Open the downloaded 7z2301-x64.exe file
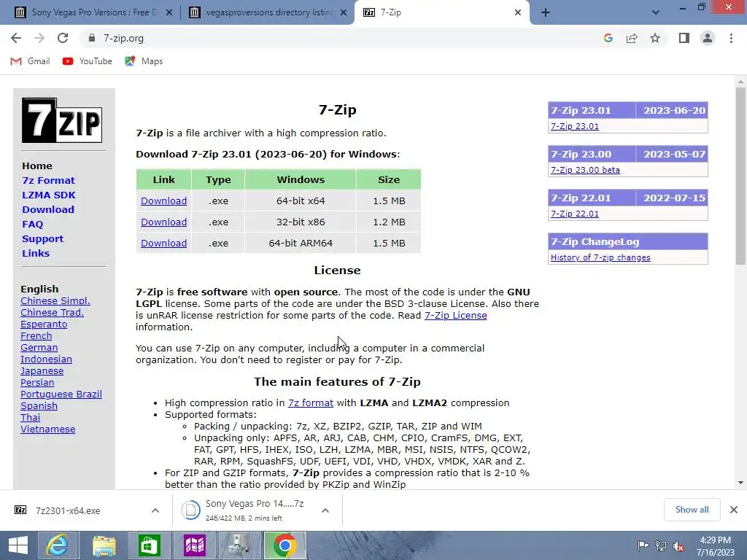747x560 pixels. (68, 510)
